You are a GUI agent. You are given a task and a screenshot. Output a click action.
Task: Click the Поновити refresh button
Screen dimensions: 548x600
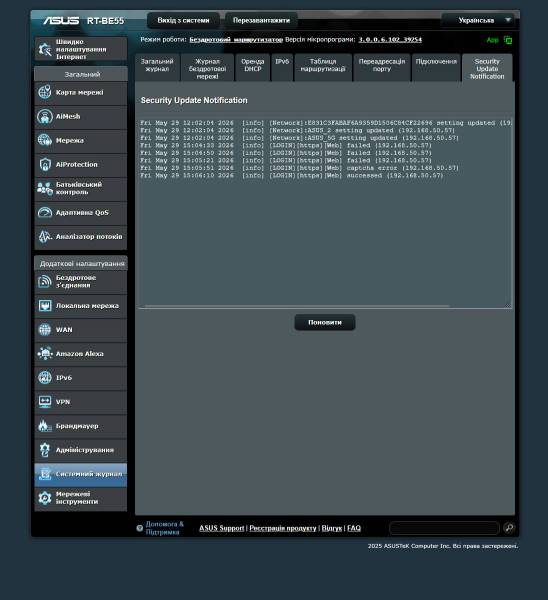click(325, 323)
